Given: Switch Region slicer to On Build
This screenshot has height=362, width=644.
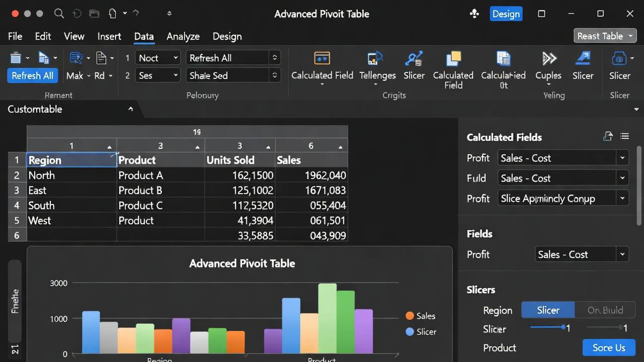Looking at the screenshot, I should pos(605,310).
